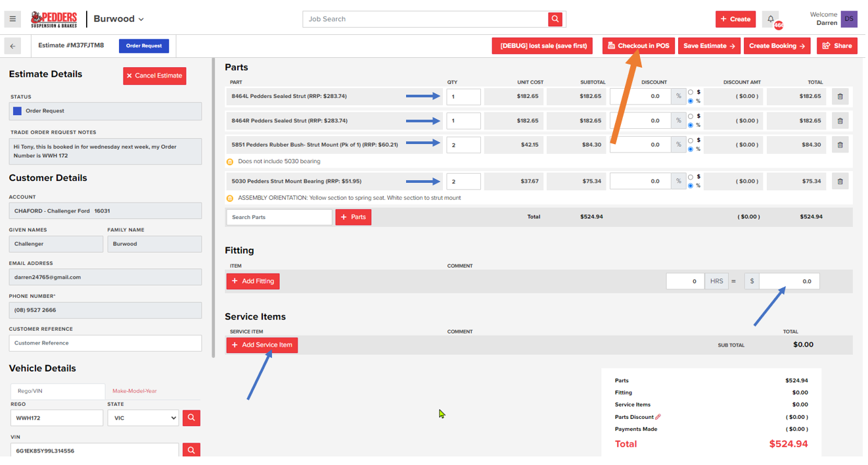Click the Phone Number field
Screen dimensions: 868x465
click(x=105, y=310)
